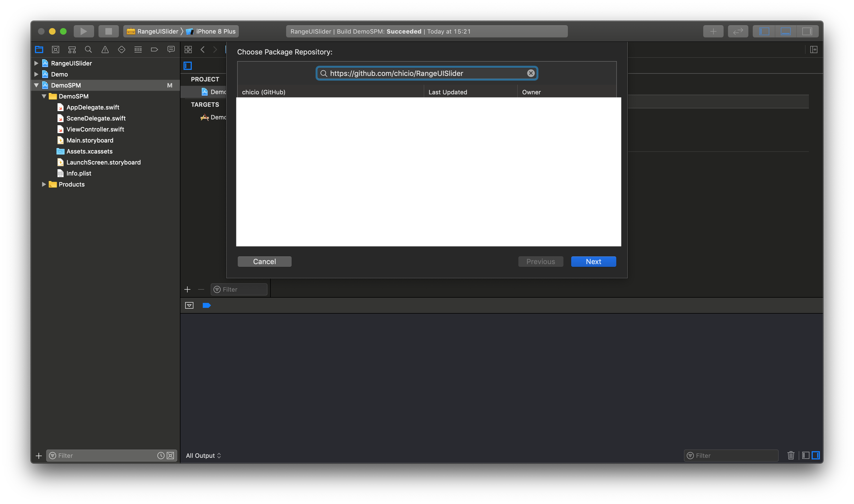Open the Find navigator magnifier icon
This screenshot has height=504, width=854.
tap(88, 50)
